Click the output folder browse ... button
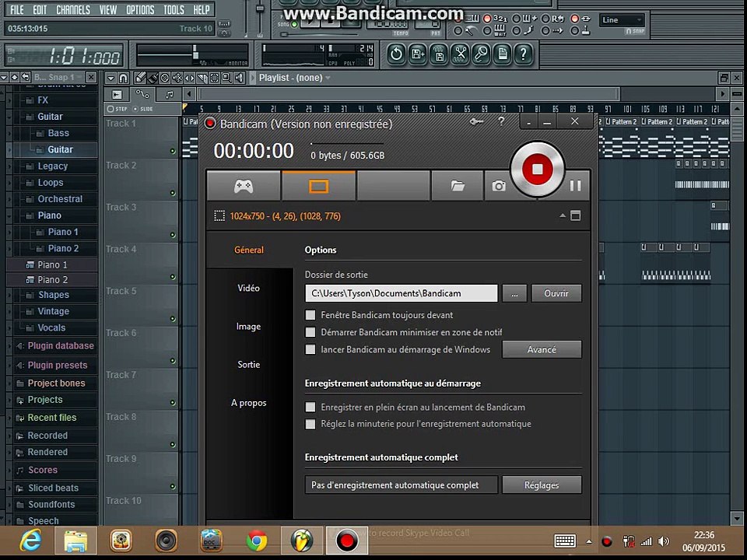 click(514, 293)
